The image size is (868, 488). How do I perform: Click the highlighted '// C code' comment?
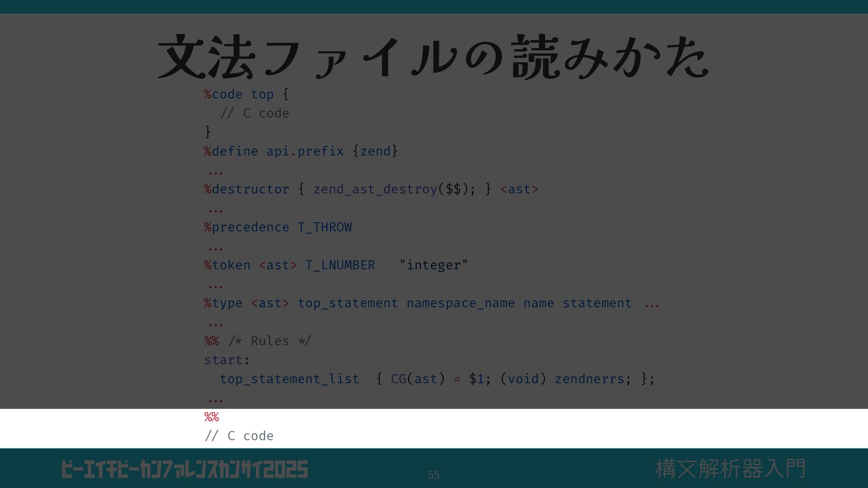tap(239, 436)
